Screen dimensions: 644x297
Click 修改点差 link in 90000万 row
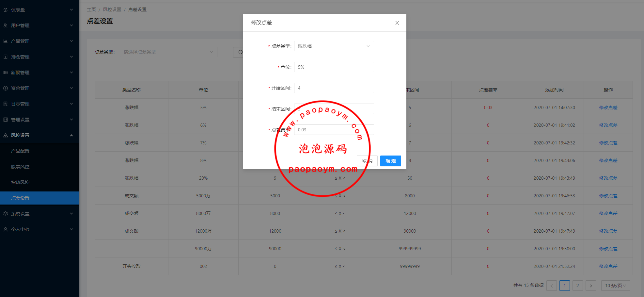click(x=608, y=249)
